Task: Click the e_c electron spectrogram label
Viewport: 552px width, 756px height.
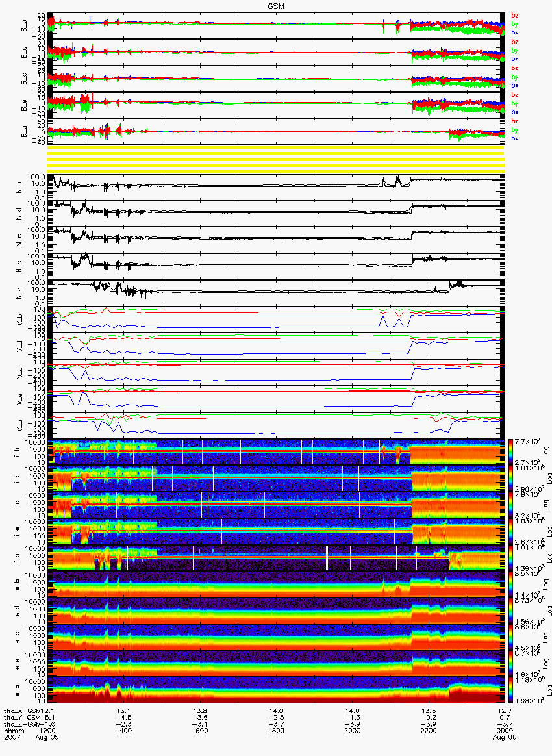Action: pyautogui.click(x=17, y=638)
